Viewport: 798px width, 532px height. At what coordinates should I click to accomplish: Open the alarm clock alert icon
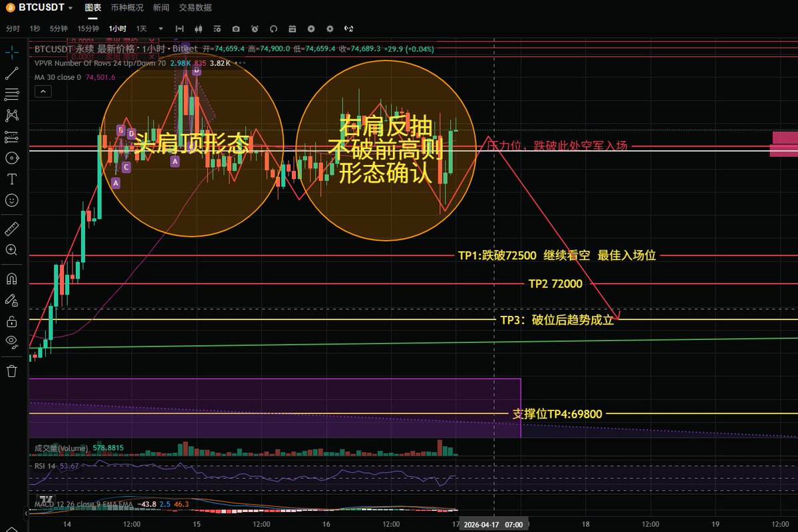point(254,29)
